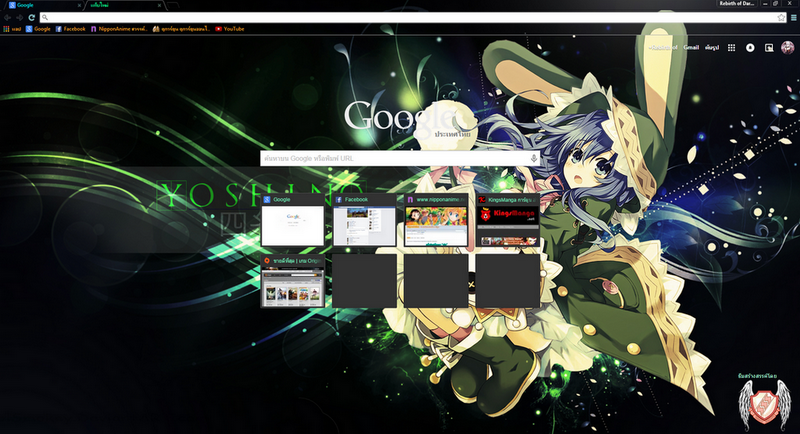
Task: Open the Google bookmark
Action: (x=38, y=29)
